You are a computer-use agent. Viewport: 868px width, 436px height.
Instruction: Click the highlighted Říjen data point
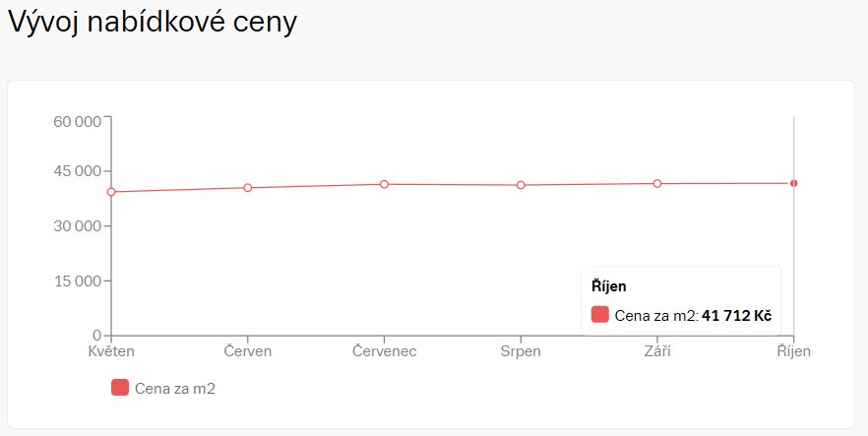click(793, 183)
